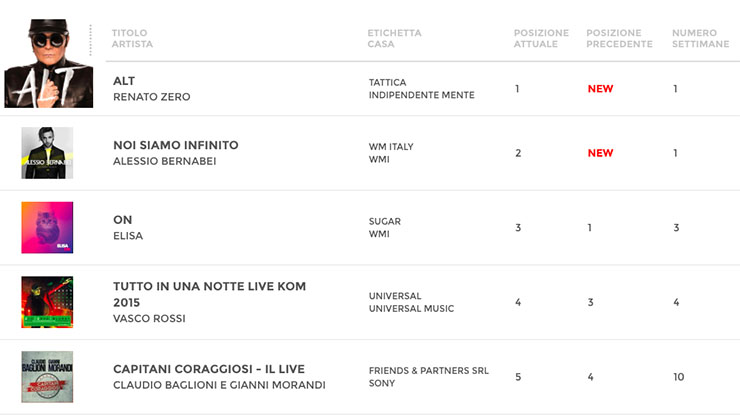Click the red NEW badge for ALT
Viewport: 740px width, 416px height.
[x=600, y=89]
